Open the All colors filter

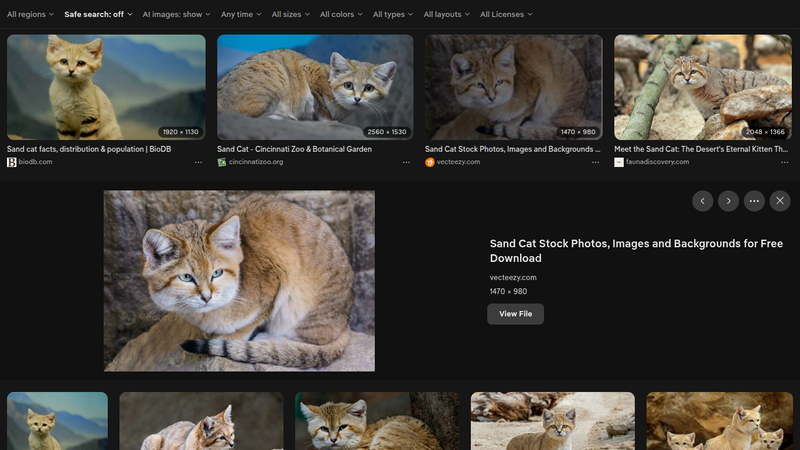(x=342, y=15)
